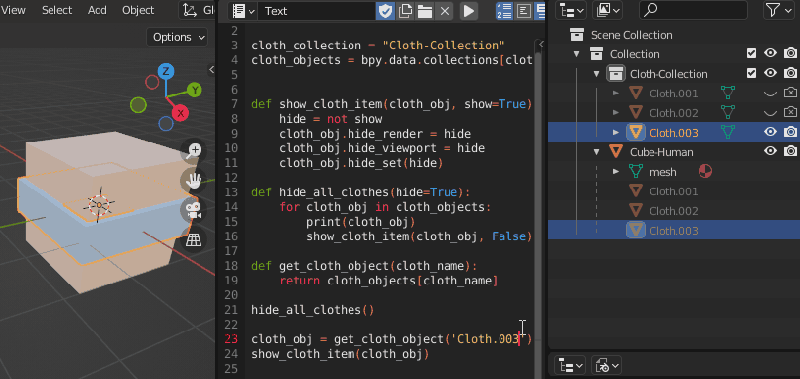Hide Cube-Human with its eye icon
The height and width of the screenshot is (379, 800).
click(770, 151)
